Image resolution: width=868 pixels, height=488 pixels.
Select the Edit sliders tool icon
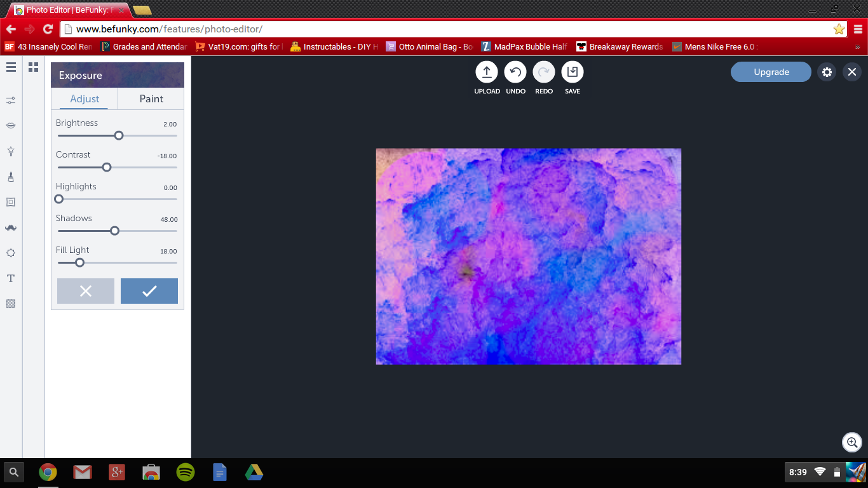point(11,100)
